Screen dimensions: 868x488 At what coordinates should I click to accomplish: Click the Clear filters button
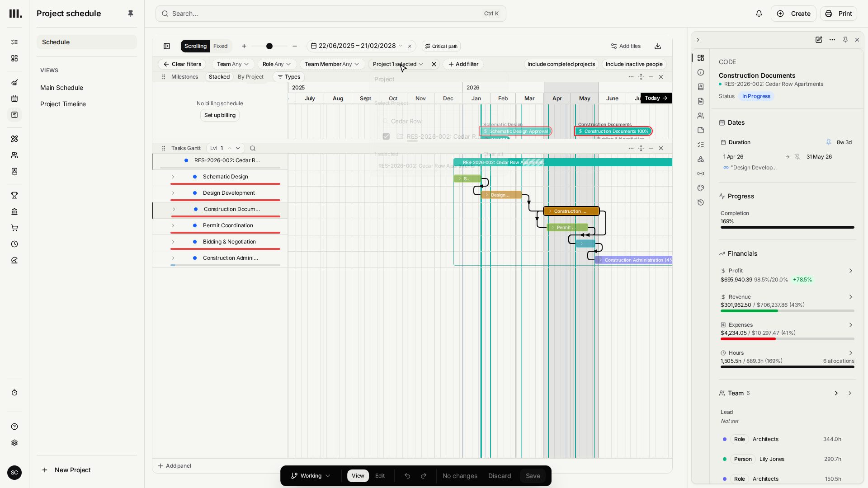(182, 64)
